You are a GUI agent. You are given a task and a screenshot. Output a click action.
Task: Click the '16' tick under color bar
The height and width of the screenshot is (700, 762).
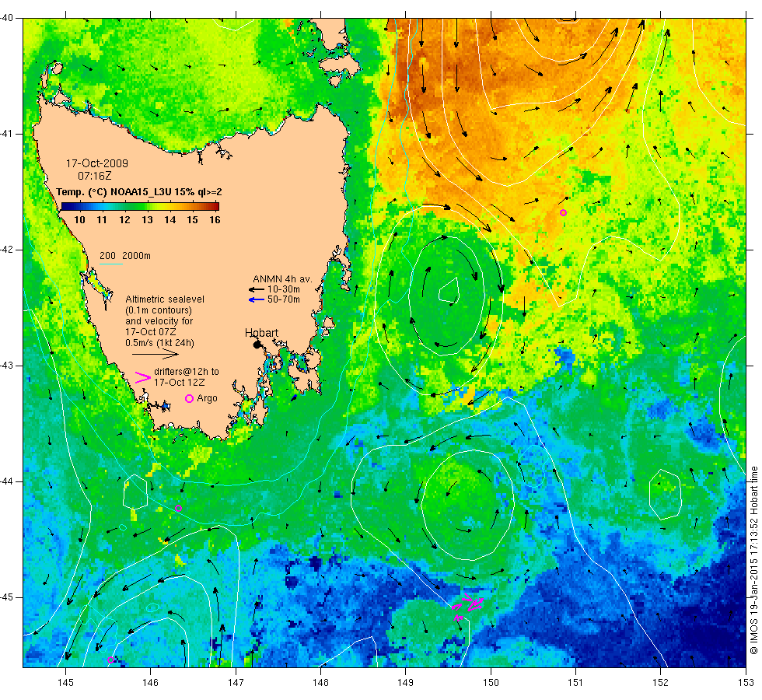click(x=215, y=219)
